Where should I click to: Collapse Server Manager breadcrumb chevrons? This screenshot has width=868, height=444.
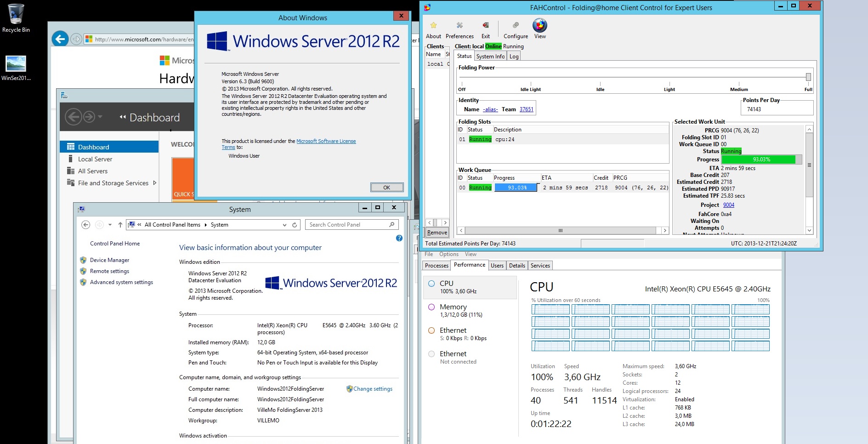(x=123, y=117)
